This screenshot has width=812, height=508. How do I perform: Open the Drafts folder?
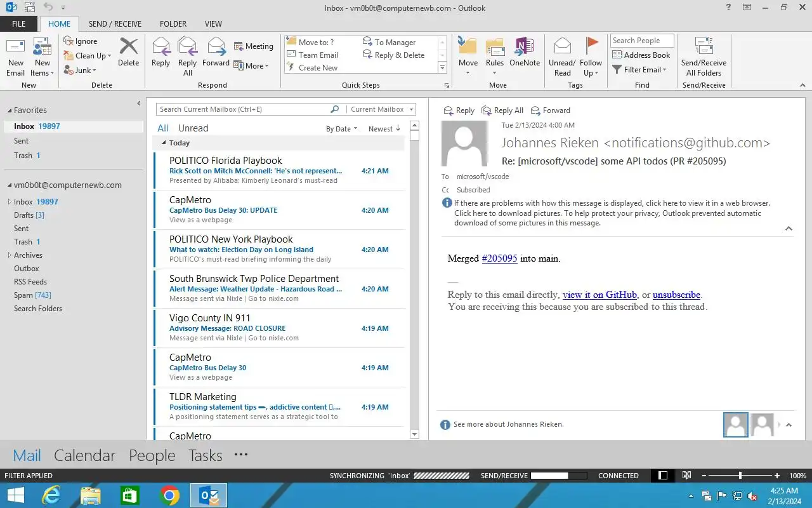tap(29, 215)
